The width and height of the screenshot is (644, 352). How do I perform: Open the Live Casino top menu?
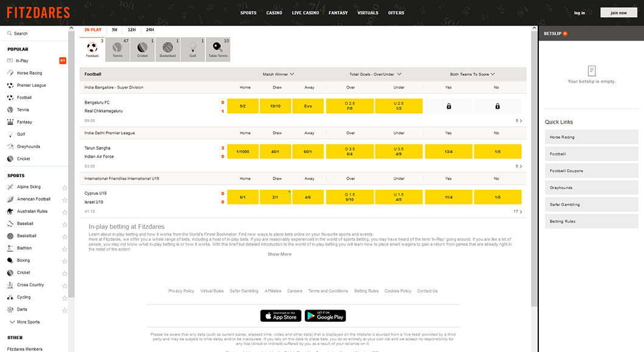[306, 13]
